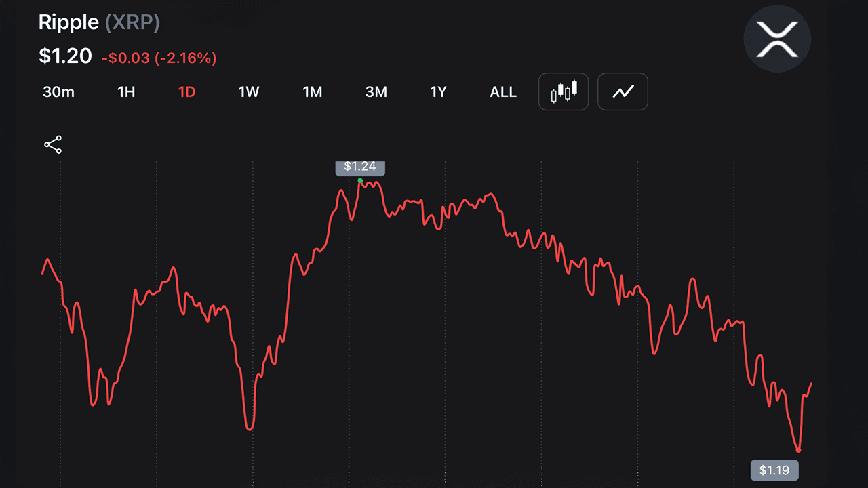Click the $1.19 low price label
Screen dimensions: 868x488
(774, 470)
